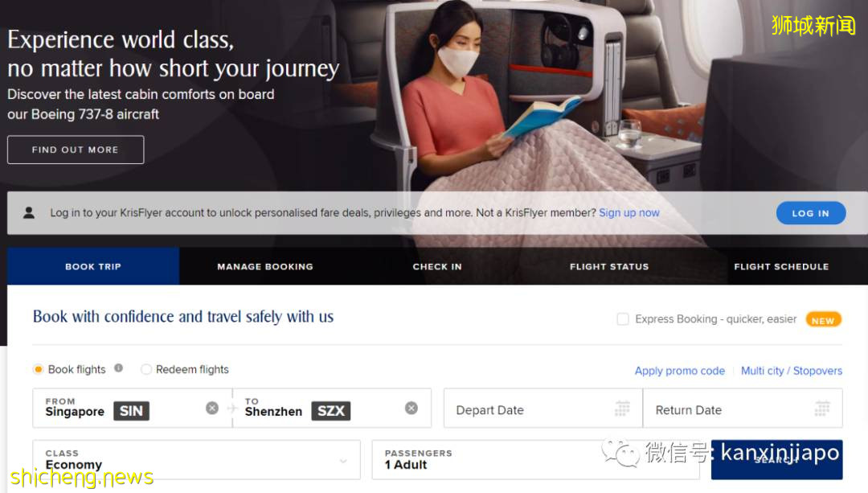This screenshot has height=493, width=868.
Task: Go to the Check In tab
Action: tap(437, 266)
